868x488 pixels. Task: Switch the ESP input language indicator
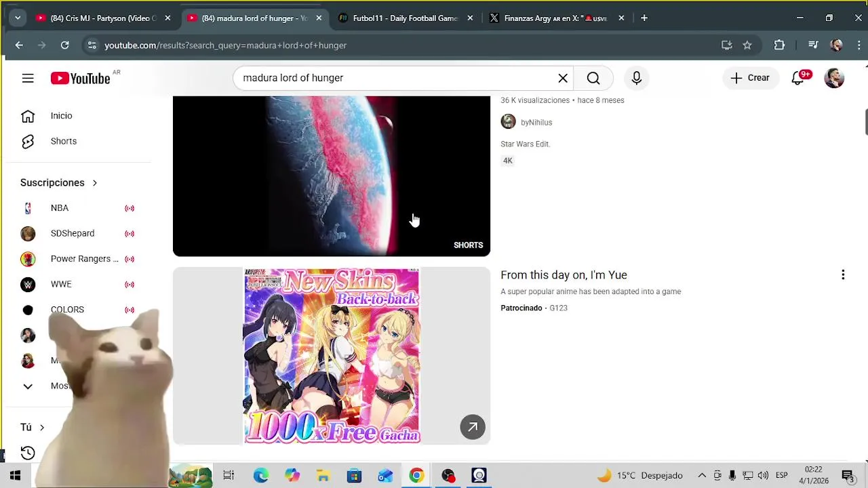click(781, 476)
